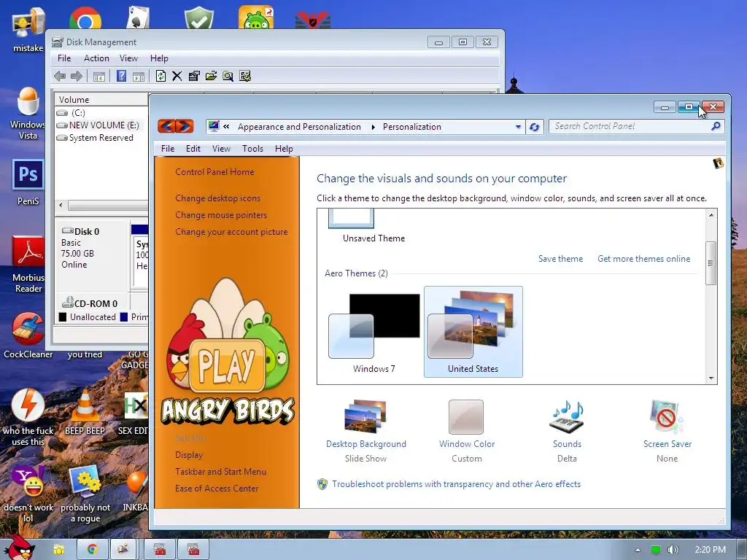Select the United States theme thumbnail
This screenshot has width=747, height=560.
point(473,332)
